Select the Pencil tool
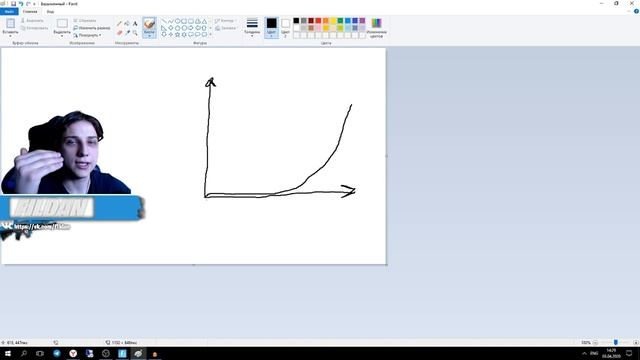 point(119,24)
